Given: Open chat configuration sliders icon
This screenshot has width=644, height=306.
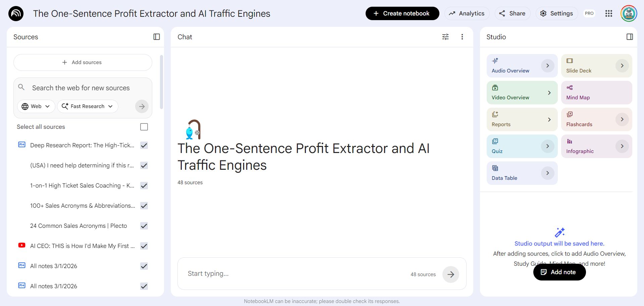Looking at the screenshot, I should coord(445,37).
